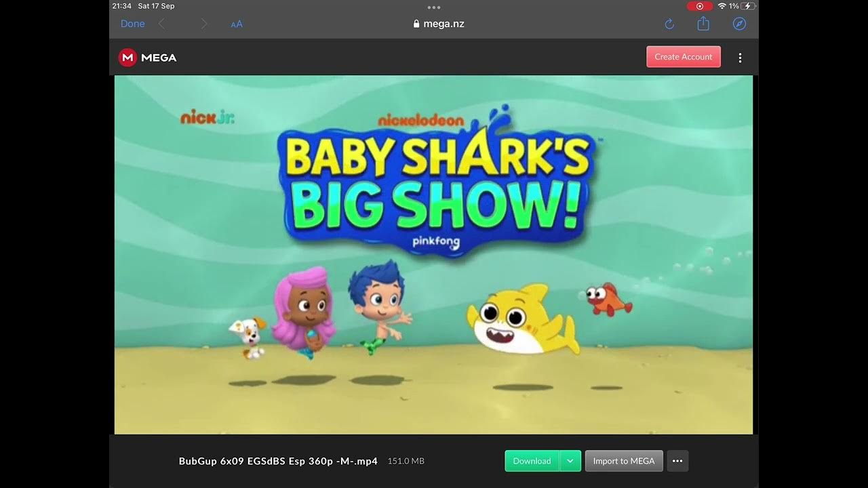This screenshot has height=488, width=868.
Task: Expand the Download options dropdown arrow
Action: [x=570, y=461]
